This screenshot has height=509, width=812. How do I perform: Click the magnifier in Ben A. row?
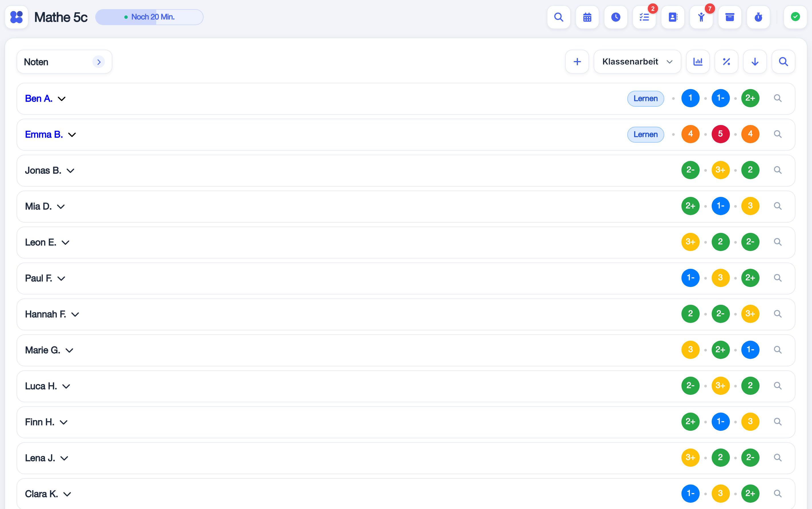(777, 98)
